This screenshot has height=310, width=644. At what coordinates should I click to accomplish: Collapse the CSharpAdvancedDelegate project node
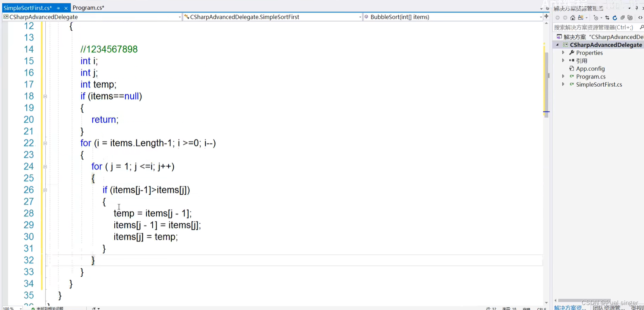coord(558,45)
